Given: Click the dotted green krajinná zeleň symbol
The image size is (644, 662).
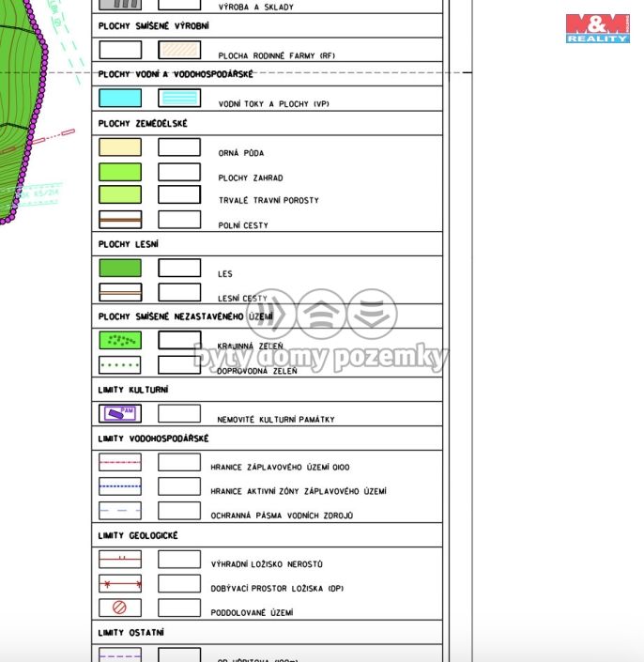Looking at the screenshot, I should [120, 340].
